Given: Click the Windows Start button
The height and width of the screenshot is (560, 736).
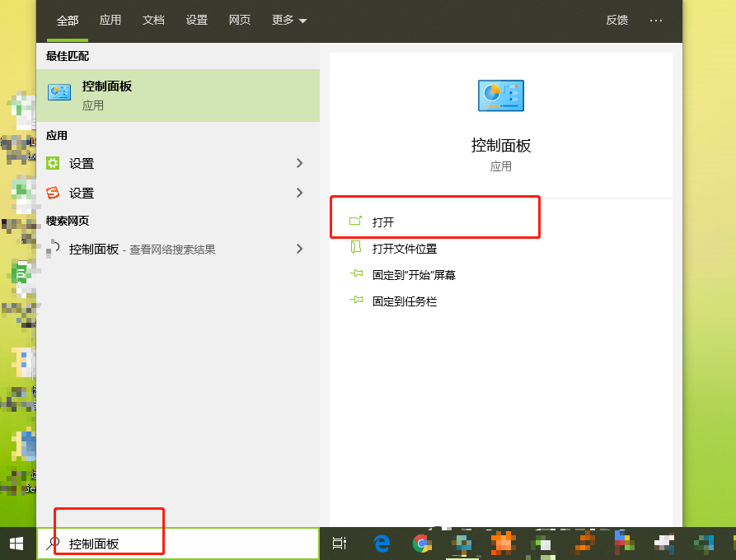Looking at the screenshot, I should [x=16, y=544].
